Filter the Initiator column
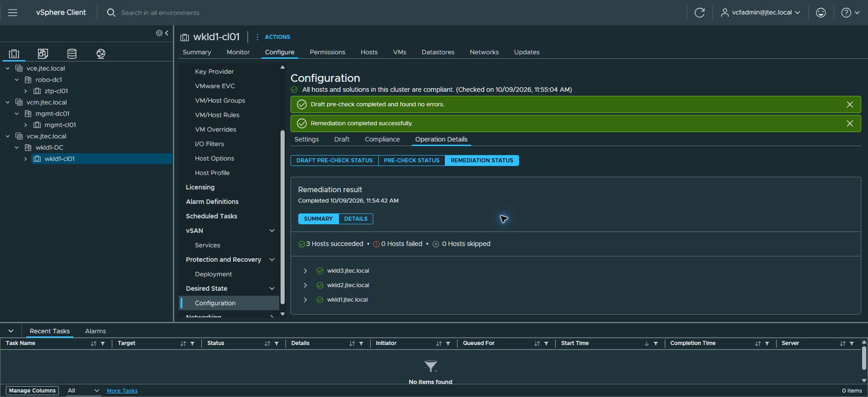The width and height of the screenshot is (868, 397). tap(448, 344)
